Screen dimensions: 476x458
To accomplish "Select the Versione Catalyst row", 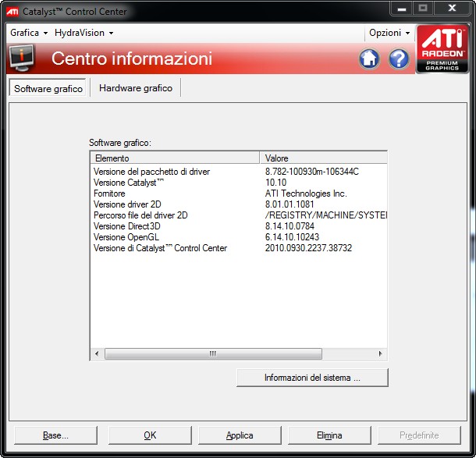I will coord(239,183).
